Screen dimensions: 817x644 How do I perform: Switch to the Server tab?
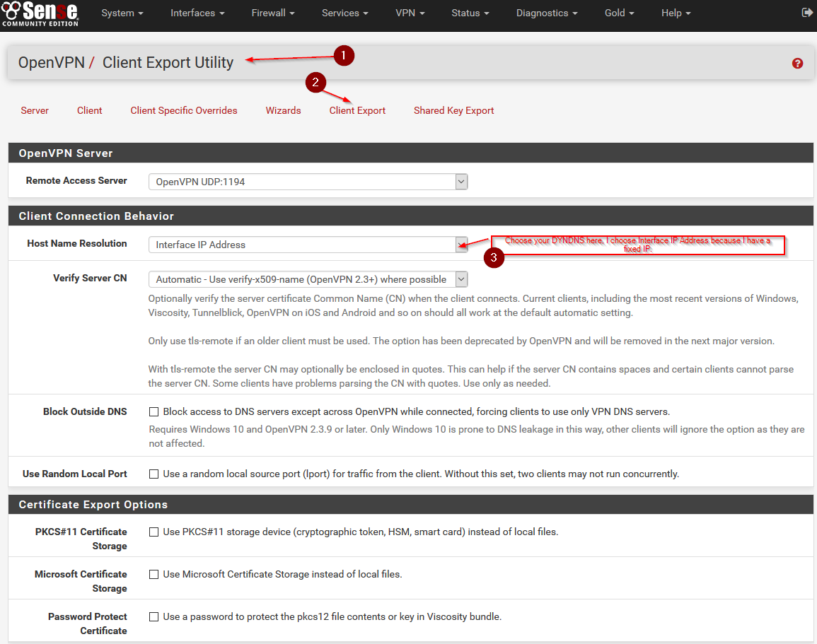[35, 110]
